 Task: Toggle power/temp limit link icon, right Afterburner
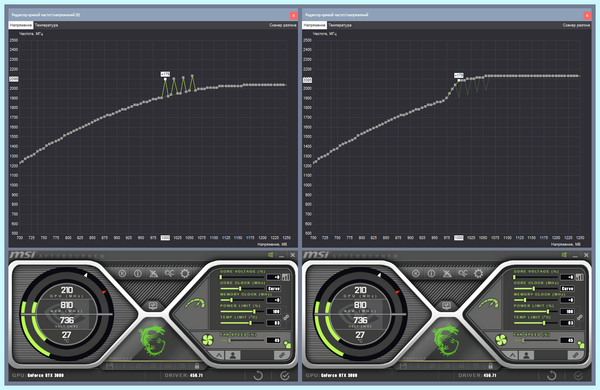click(x=580, y=317)
